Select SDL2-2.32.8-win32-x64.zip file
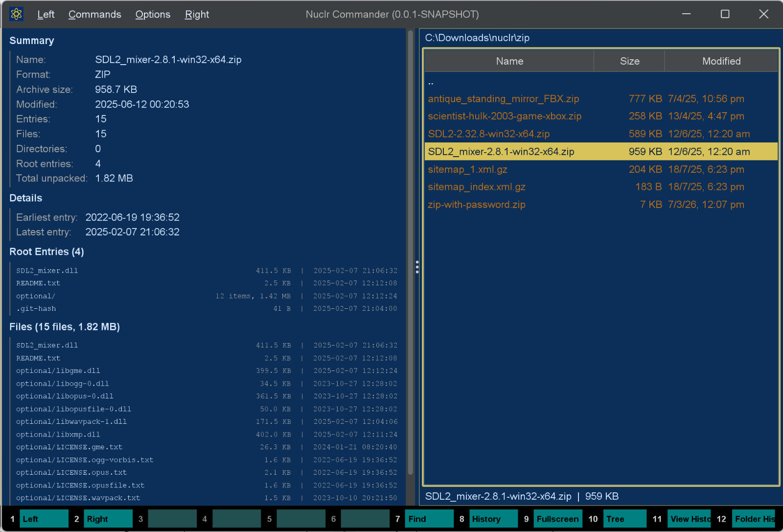The width and height of the screenshot is (783, 532). (601, 134)
